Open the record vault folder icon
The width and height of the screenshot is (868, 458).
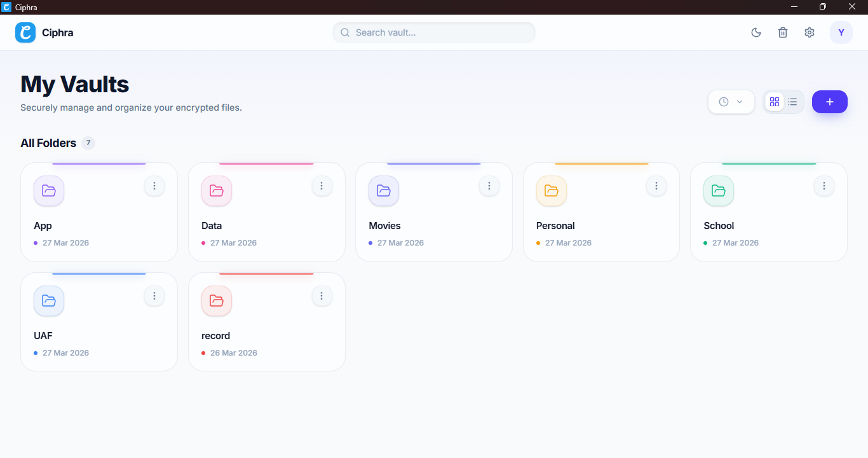pos(216,301)
